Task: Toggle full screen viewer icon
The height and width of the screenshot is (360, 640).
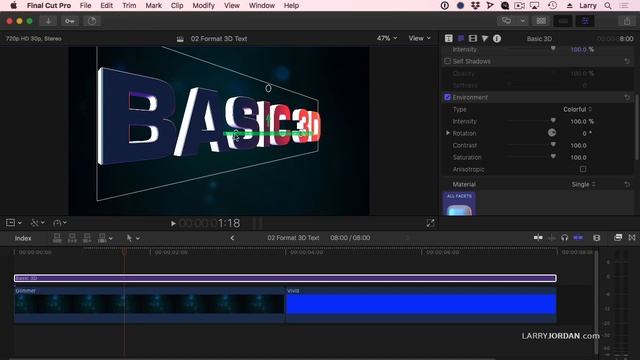Action: coord(430,223)
